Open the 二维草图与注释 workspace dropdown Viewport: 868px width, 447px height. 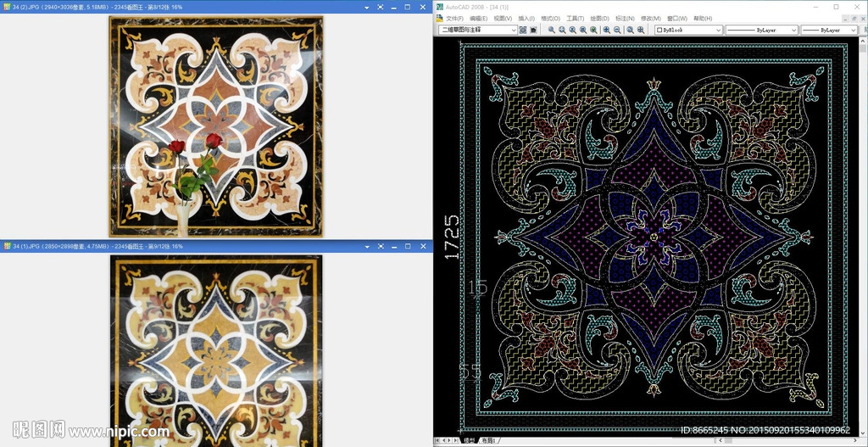[478, 30]
